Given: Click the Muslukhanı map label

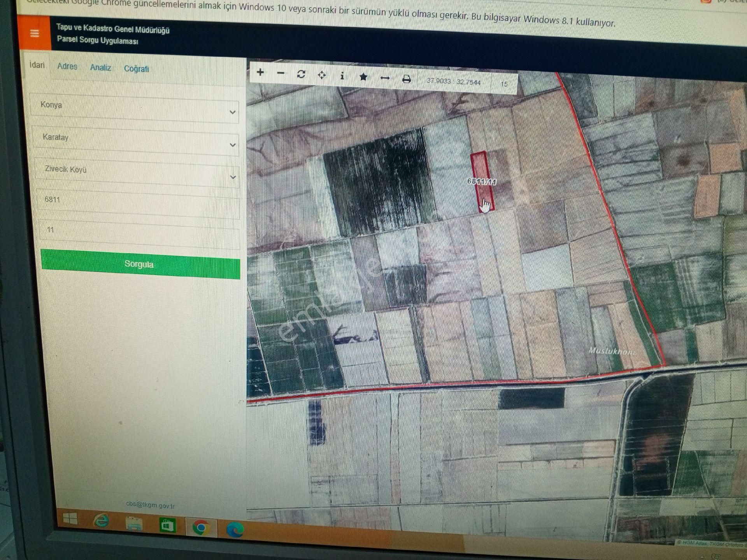Looking at the screenshot, I should tap(612, 351).
